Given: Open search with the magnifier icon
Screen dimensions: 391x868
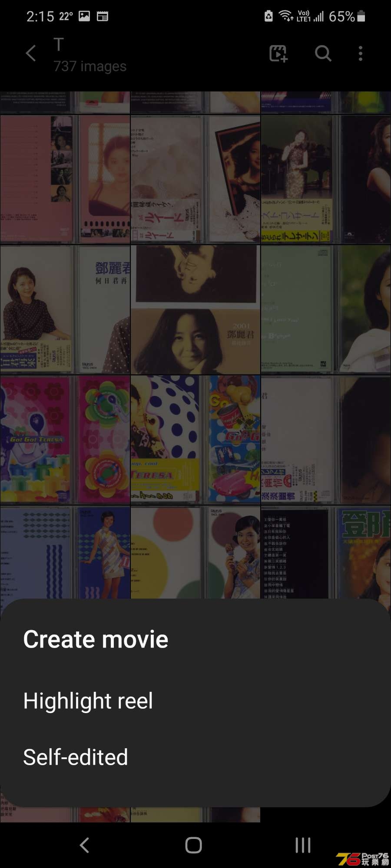Looking at the screenshot, I should [x=323, y=54].
